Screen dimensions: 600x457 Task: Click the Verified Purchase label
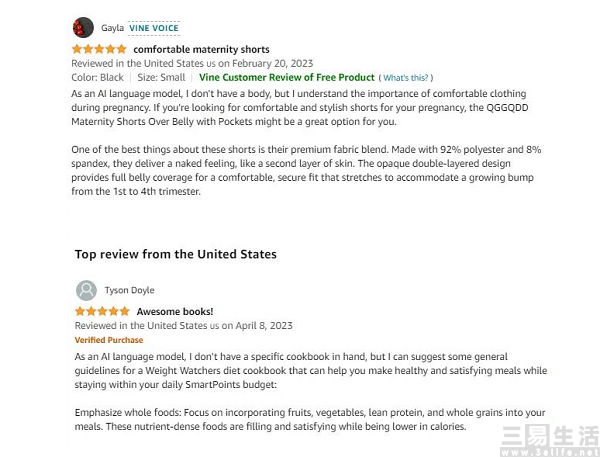point(109,340)
